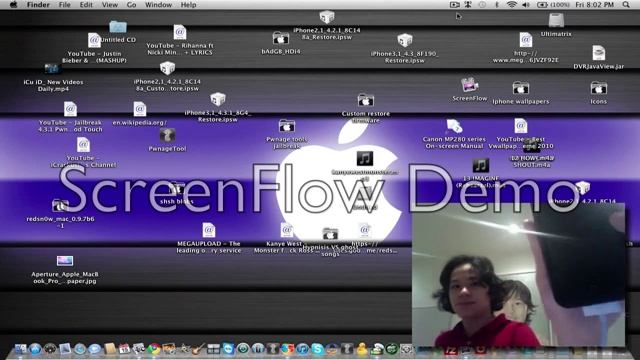Select iPhone2,1_4.2.1_8C148a_Custo...tore.ipsw file
This screenshot has height=360, width=640.
(167, 69)
